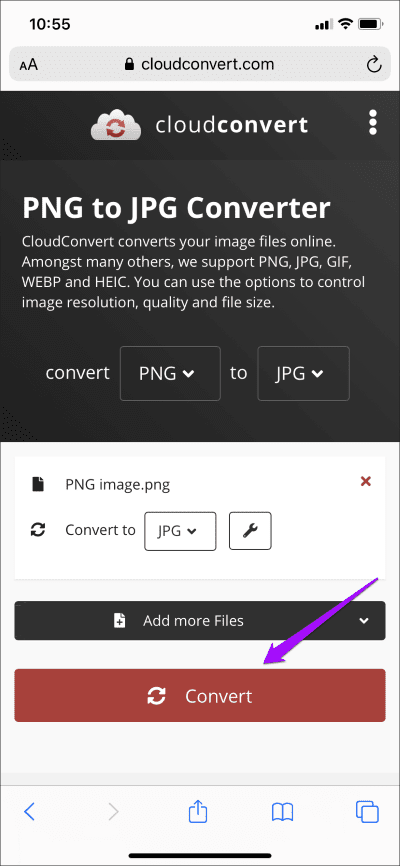This screenshot has width=400, height=866.
Task: Select the PNG image.png file name
Action: pos(118,485)
